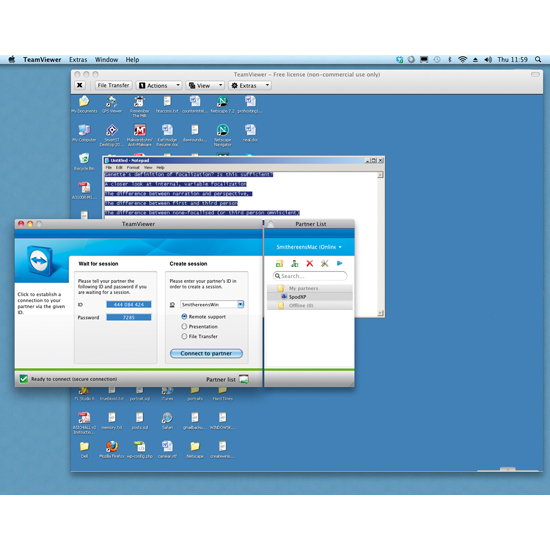This screenshot has height=550, width=550.
Task: Click the Wi-Fi icon in menu bar
Action: [463, 60]
